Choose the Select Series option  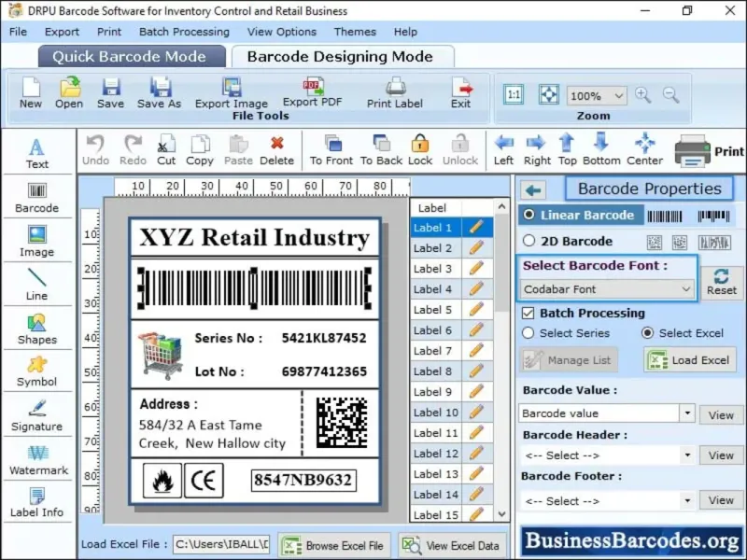pos(528,333)
